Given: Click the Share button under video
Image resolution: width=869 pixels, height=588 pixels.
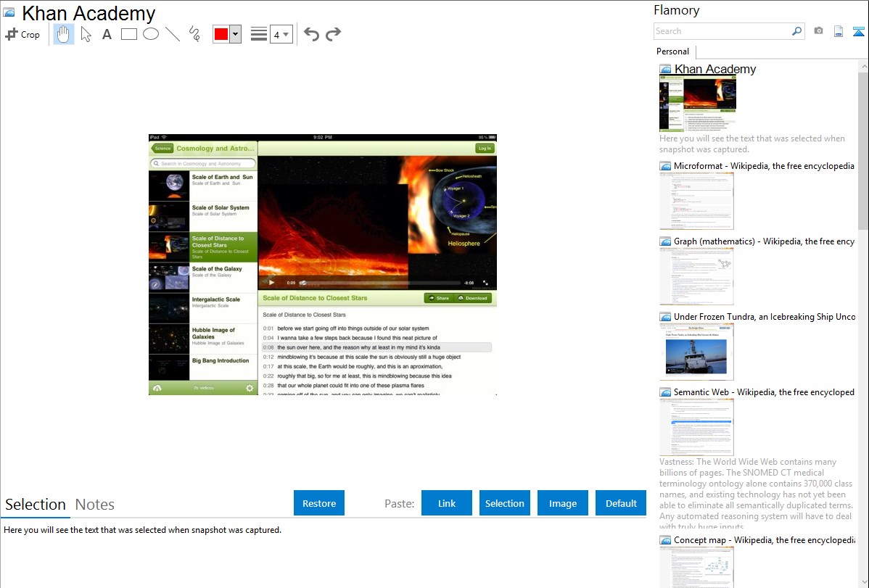Looking at the screenshot, I should [439, 298].
